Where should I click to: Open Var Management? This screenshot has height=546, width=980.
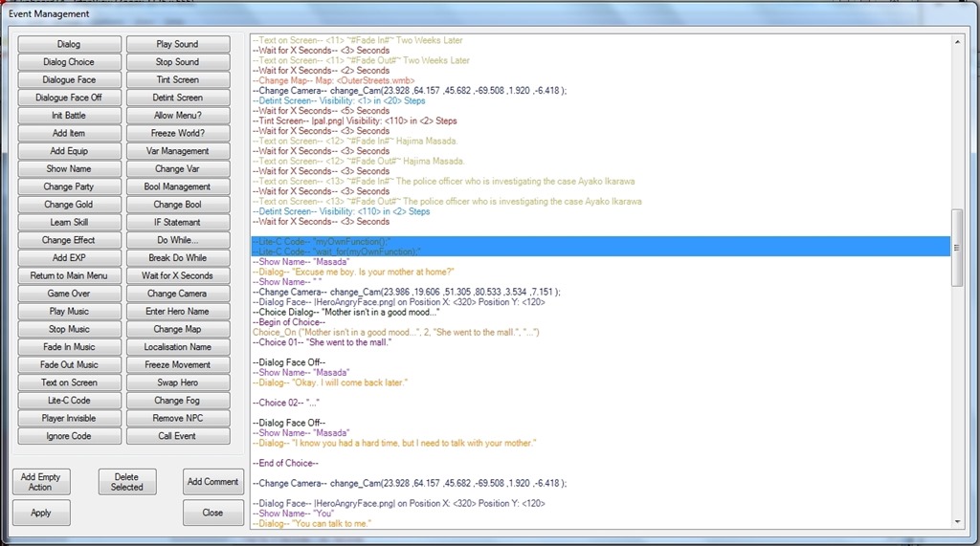tap(178, 151)
